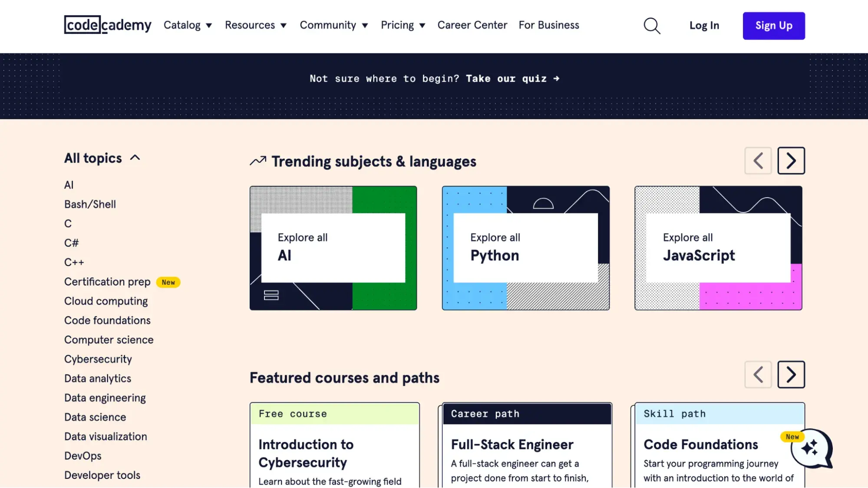Open the Cybersecurity topic
The height and width of the screenshot is (488, 868).
point(98,359)
